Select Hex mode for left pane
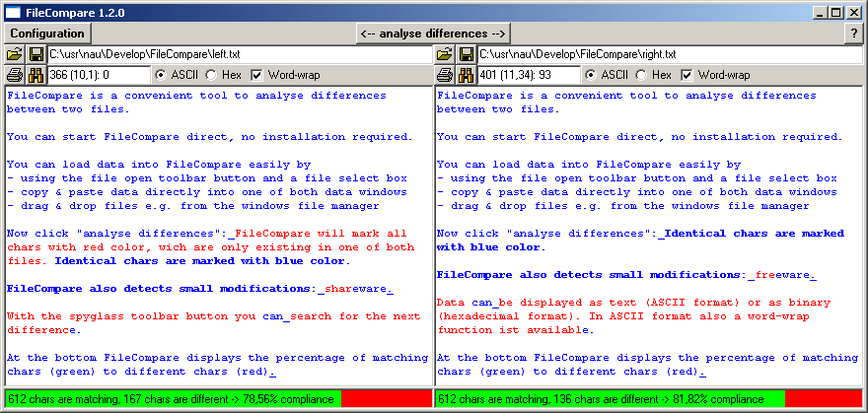The height and width of the screenshot is (413, 868). tap(224, 75)
